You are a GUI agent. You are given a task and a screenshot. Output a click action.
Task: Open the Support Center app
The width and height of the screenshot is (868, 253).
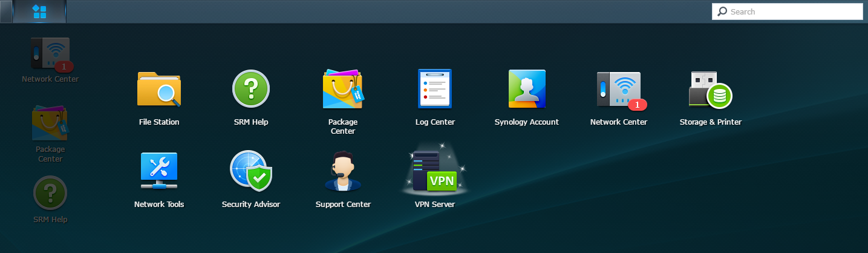tap(343, 171)
